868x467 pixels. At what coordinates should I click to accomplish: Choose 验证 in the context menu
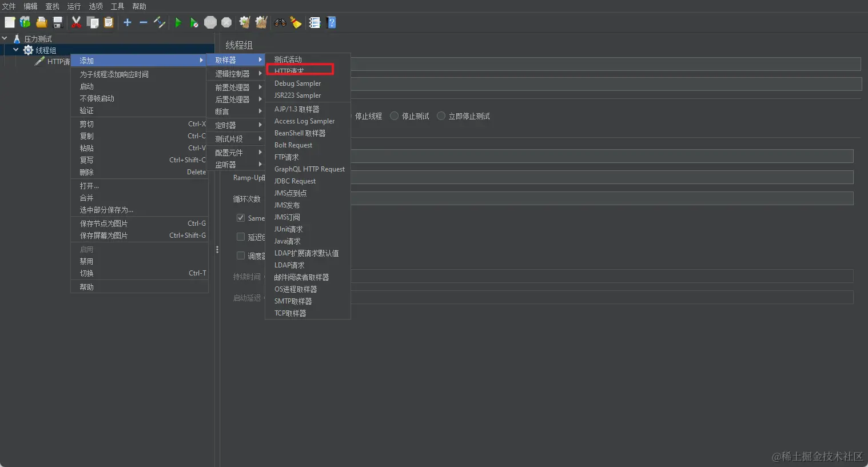(139, 110)
